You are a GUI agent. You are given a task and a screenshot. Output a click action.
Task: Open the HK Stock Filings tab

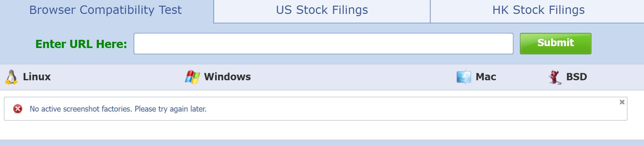pyautogui.click(x=538, y=10)
